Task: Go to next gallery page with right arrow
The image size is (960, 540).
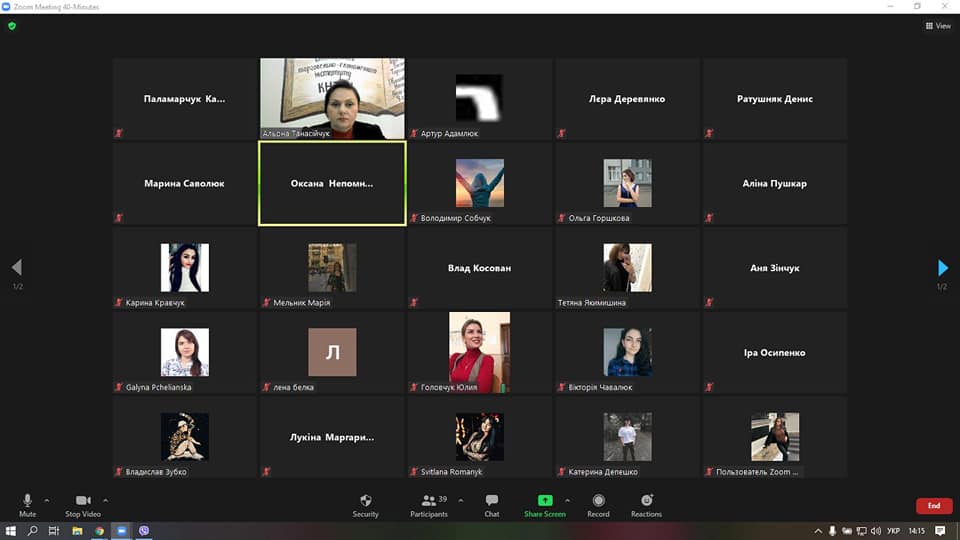Action: [942, 268]
